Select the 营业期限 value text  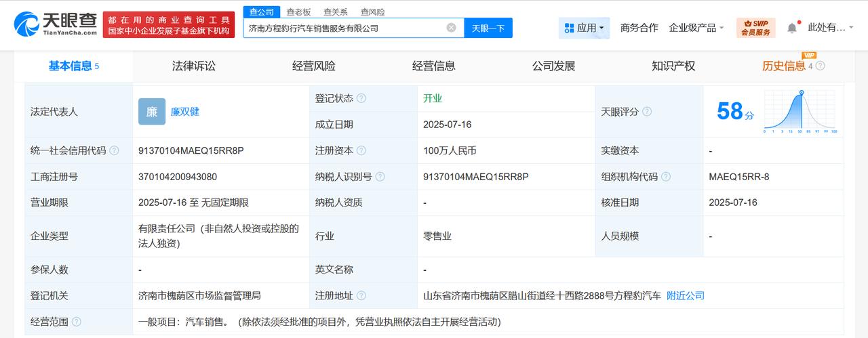point(193,203)
